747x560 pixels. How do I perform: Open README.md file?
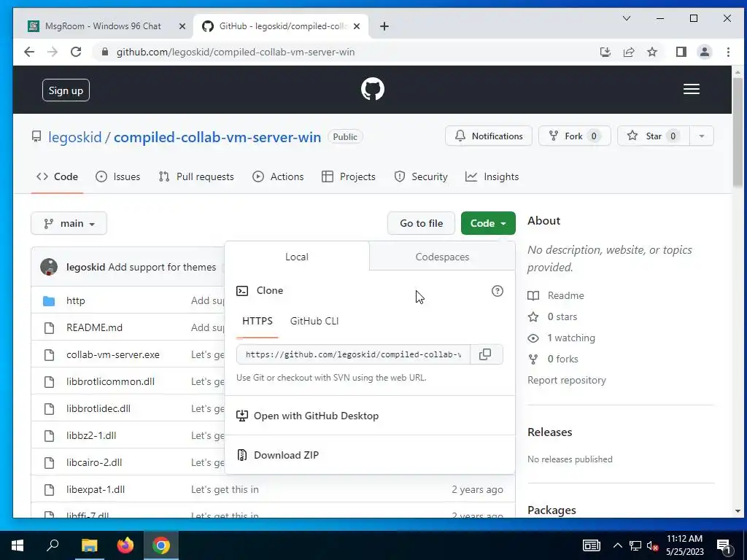click(94, 327)
